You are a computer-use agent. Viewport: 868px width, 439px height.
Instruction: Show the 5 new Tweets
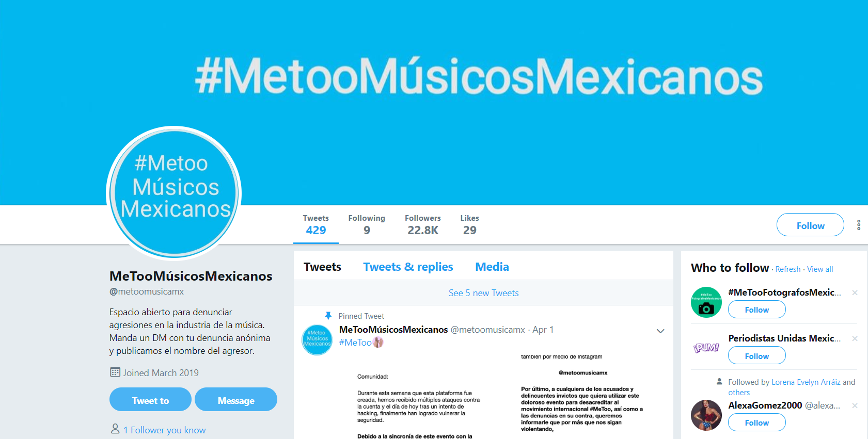coord(483,293)
